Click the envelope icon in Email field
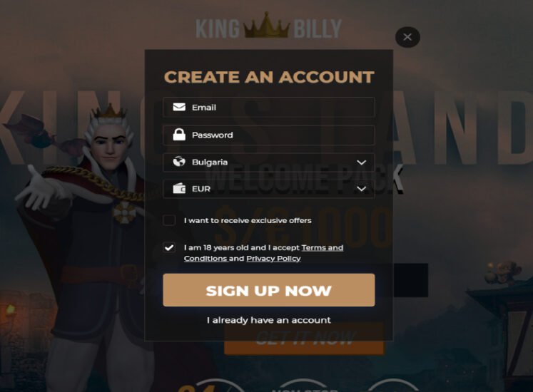Image resolution: width=533 pixels, height=392 pixels. tap(179, 107)
